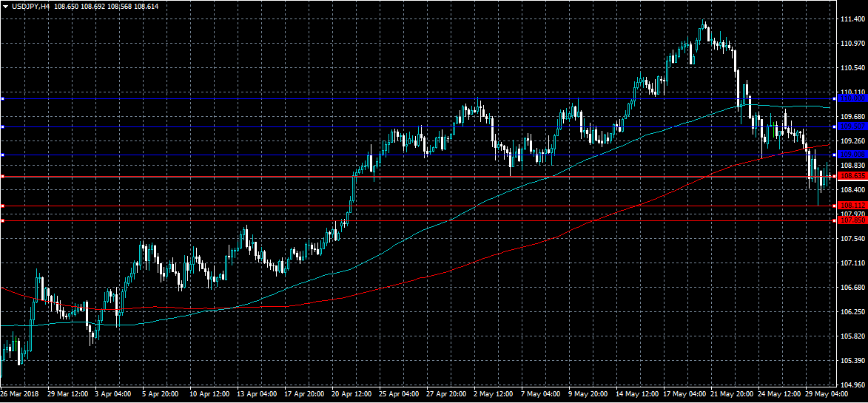Screen dimensions: 868x403
Task: Click the 7 May 04:00 time label
Action: [x=542, y=394]
